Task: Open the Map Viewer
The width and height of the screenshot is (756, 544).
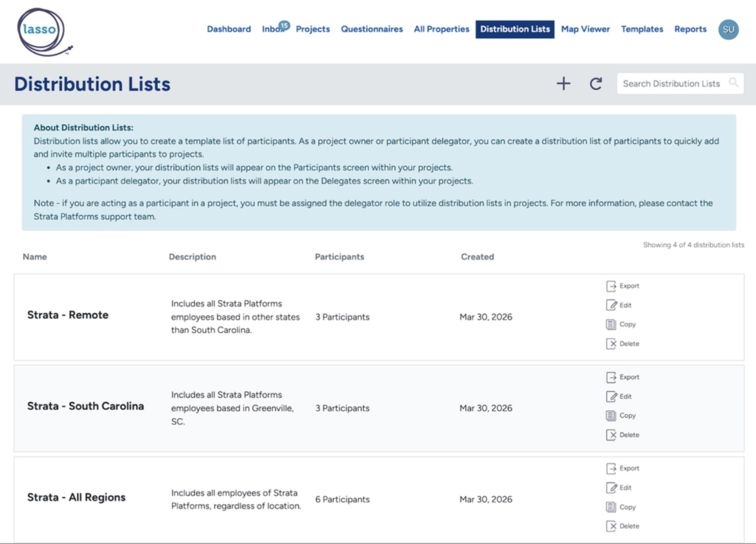Action: click(x=585, y=29)
